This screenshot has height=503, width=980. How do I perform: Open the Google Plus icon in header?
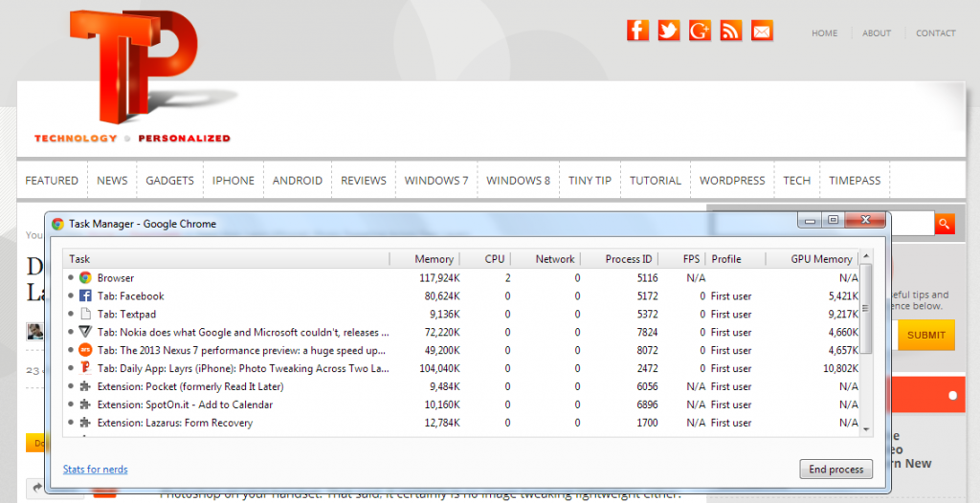(700, 30)
